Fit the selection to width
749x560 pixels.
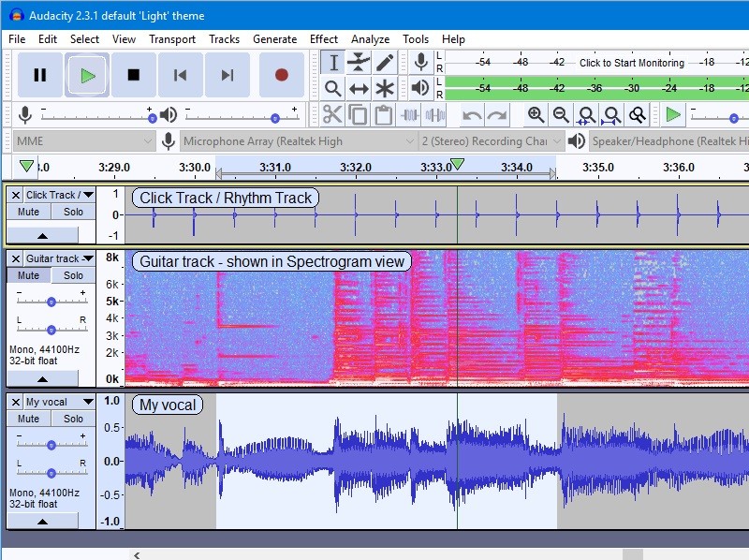[x=586, y=115]
